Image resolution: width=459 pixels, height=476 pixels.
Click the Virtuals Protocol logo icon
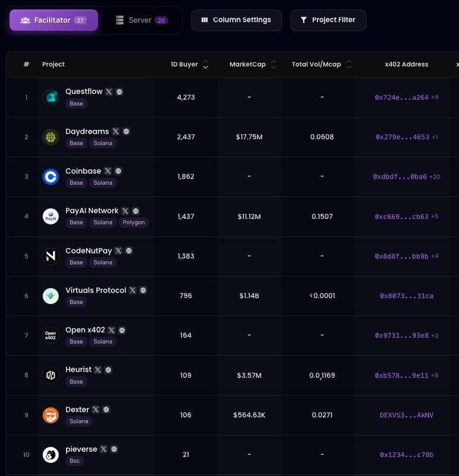(51, 296)
